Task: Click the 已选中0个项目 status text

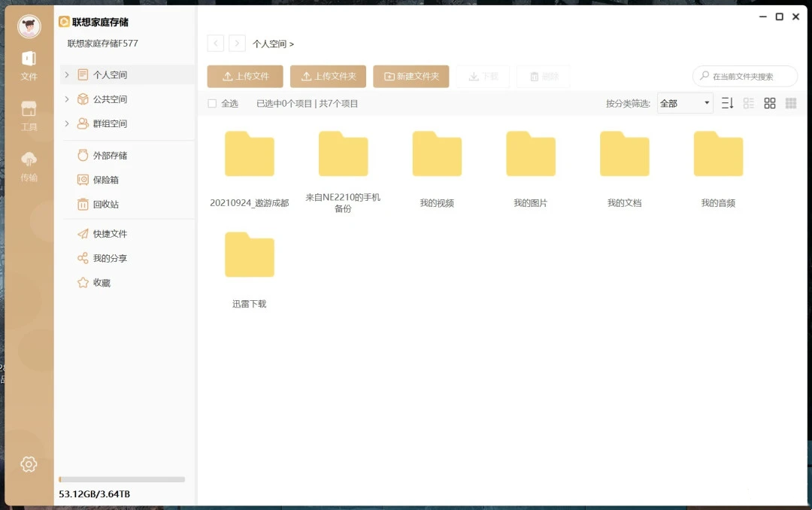Action: click(x=284, y=104)
